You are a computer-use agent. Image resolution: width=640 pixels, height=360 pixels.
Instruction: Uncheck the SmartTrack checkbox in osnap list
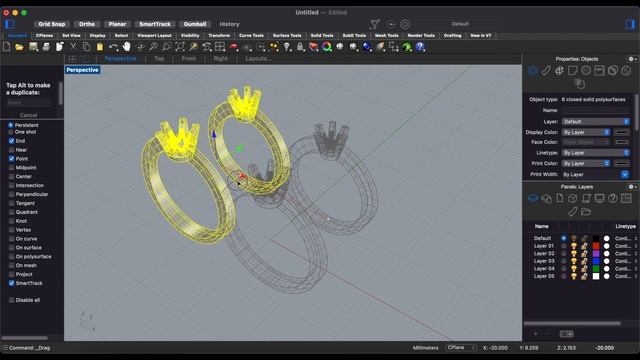[11, 283]
